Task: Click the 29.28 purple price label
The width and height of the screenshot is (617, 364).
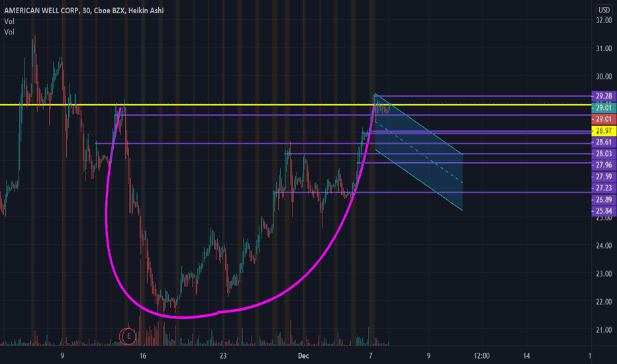Action: coord(604,96)
